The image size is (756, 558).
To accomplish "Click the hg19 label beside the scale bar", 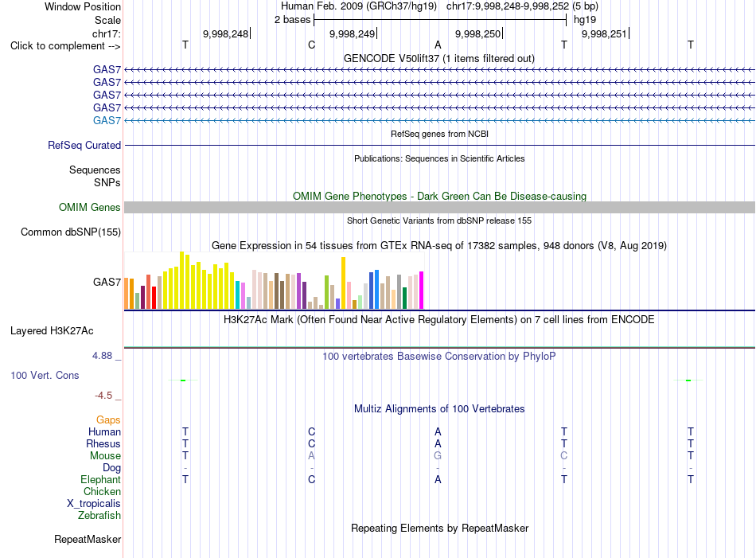I will (x=585, y=20).
